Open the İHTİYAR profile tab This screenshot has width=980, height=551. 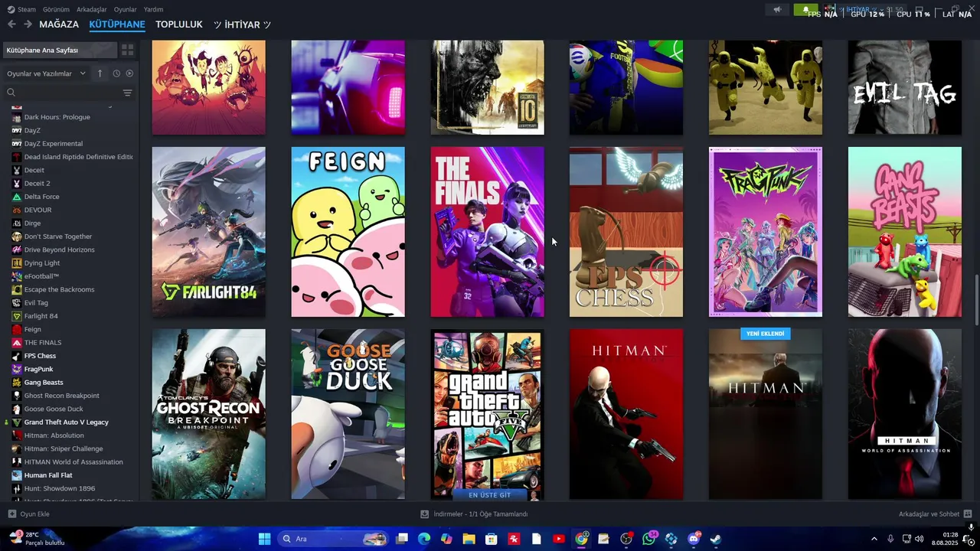pyautogui.click(x=242, y=24)
